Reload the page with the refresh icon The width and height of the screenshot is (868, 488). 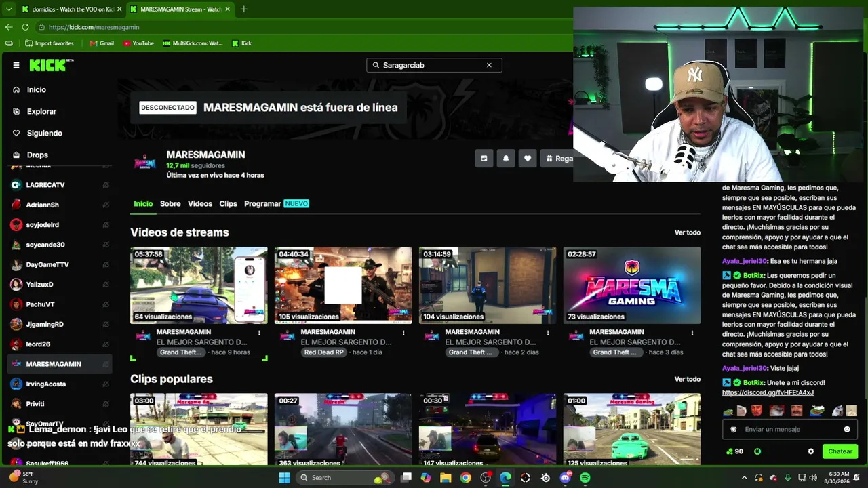[25, 27]
